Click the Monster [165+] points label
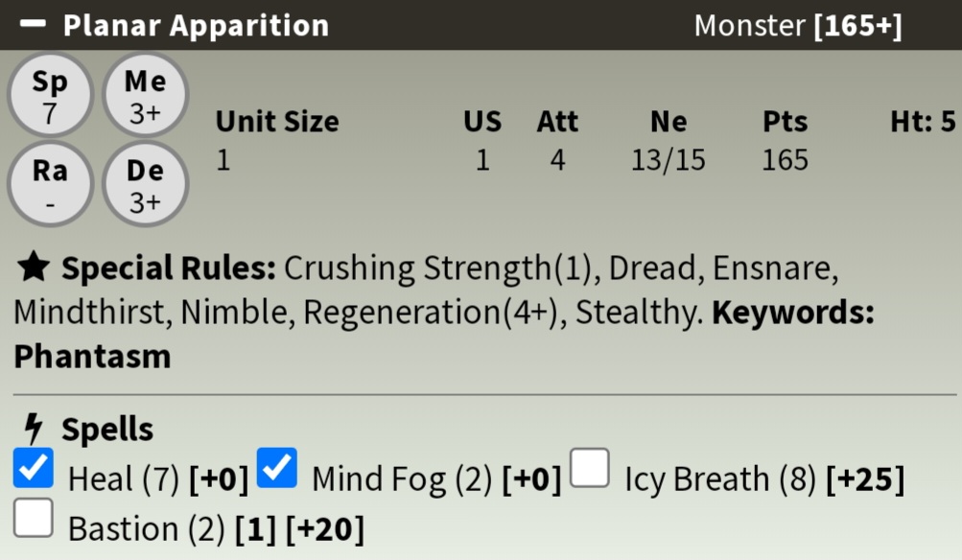 (x=798, y=26)
